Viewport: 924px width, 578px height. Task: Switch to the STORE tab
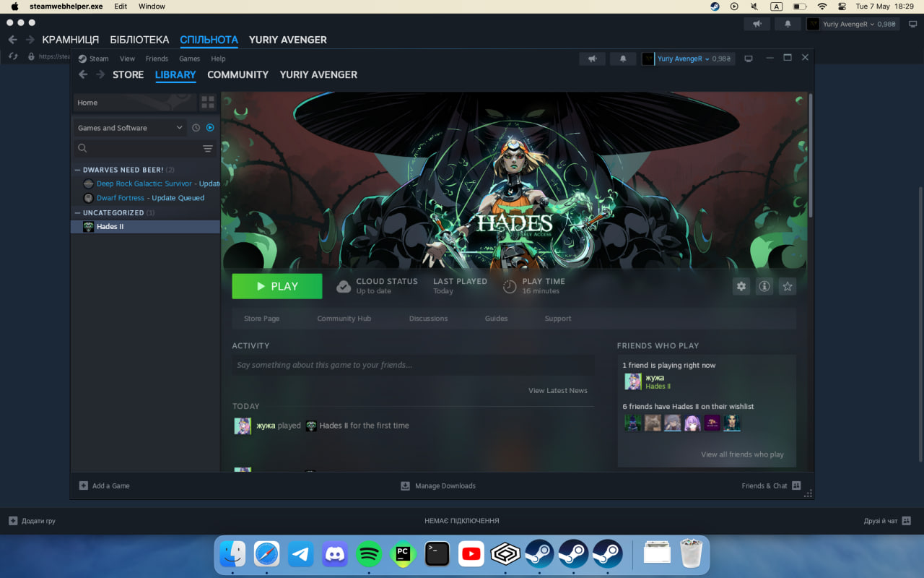[128, 74]
